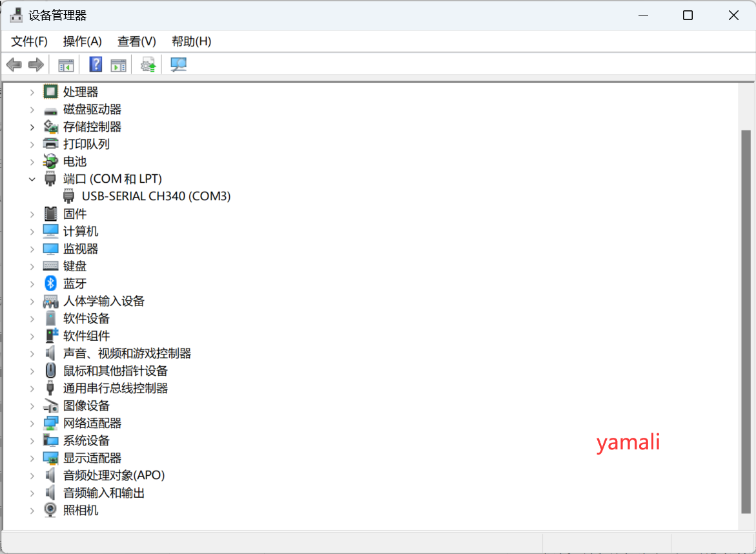Toggle the show/hide console tree icon
This screenshot has height=554, width=756.
(66, 65)
